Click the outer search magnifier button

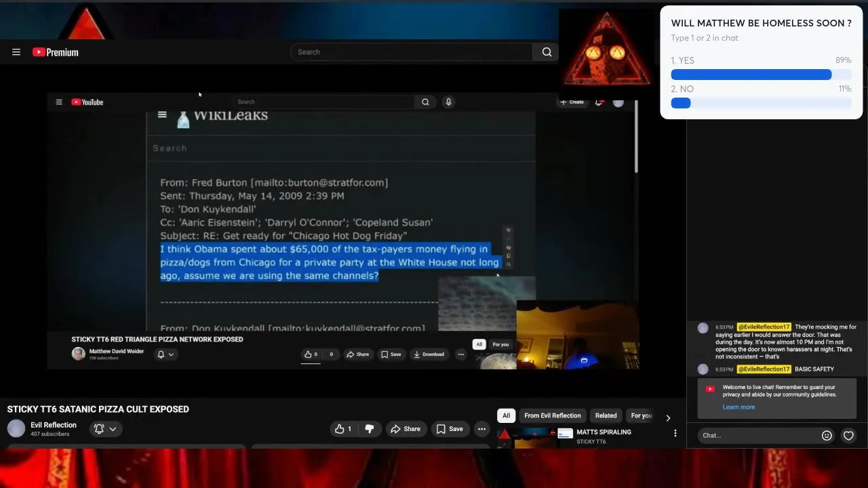click(x=547, y=52)
